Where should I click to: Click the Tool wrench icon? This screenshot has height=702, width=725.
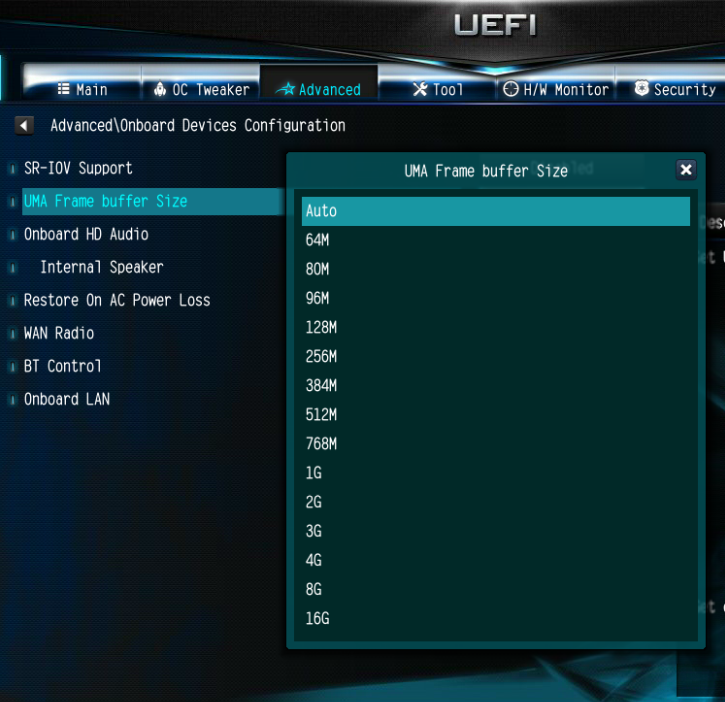click(420, 89)
